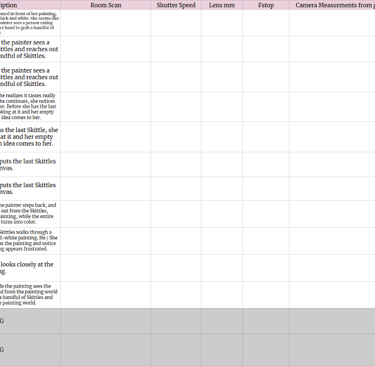Screen dimensions: 375x366
Task: Select Camera Measurments cell in 'appears frustrated' row
Action: tap(332, 241)
